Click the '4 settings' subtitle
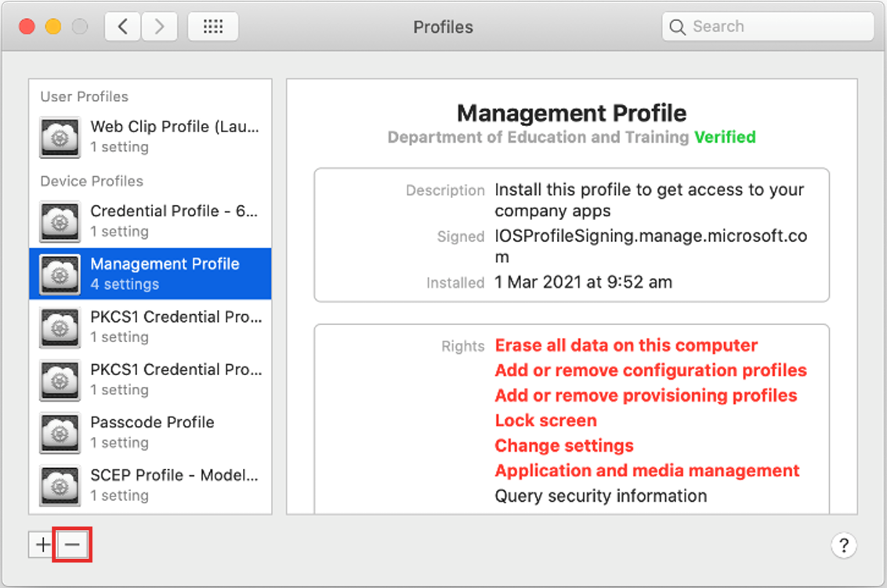This screenshot has height=588, width=887. coord(125,284)
